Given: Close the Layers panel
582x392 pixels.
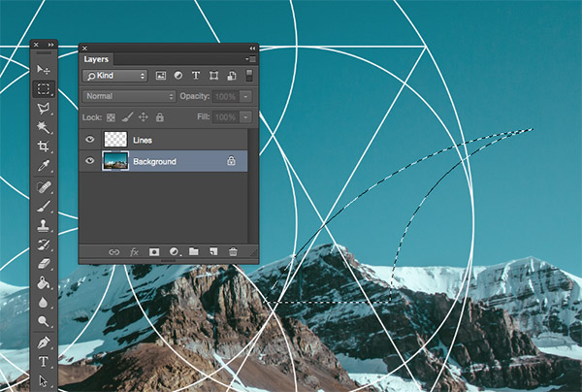Looking at the screenshot, I should tap(84, 49).
